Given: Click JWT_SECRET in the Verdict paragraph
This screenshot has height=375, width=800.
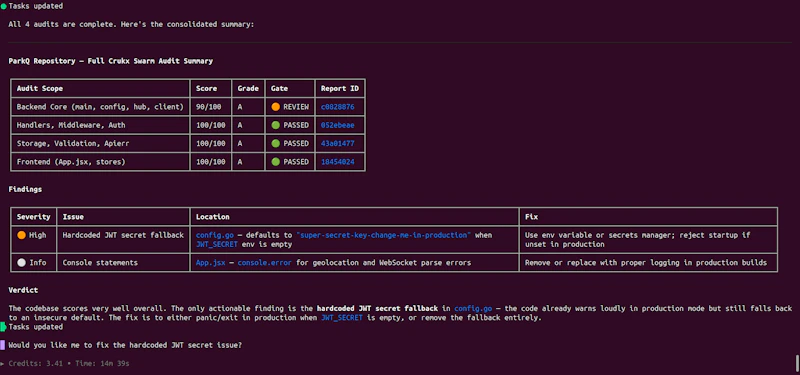Looking at the screenshot, I should pos(341,318).
